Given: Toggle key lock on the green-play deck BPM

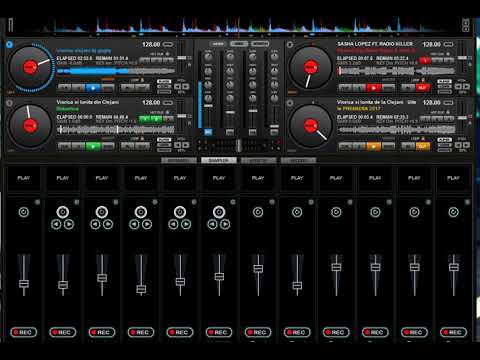Looking at the screenshot, I should (168, 103).
